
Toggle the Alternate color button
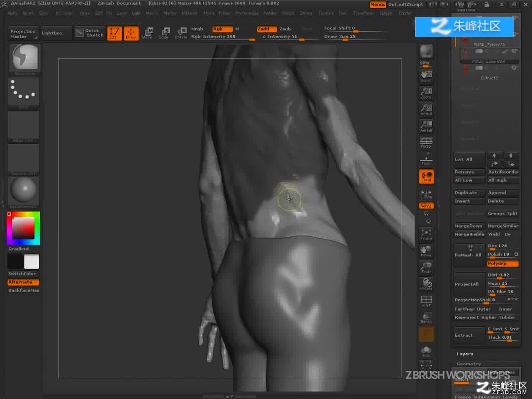[x=23, y=282]
